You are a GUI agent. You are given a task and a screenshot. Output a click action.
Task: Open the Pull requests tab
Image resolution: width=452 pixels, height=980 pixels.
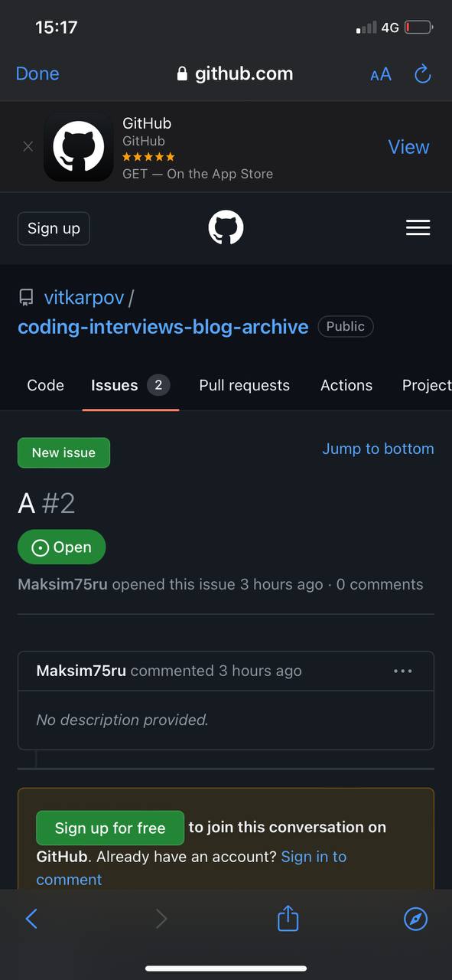(244, 385)
